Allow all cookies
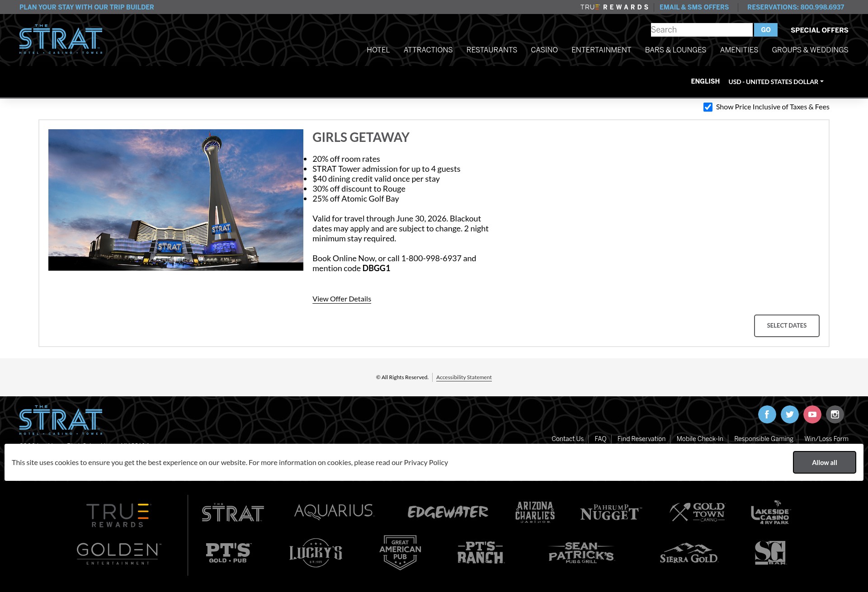This screenshot has height=592, width=868. [824, 462]
